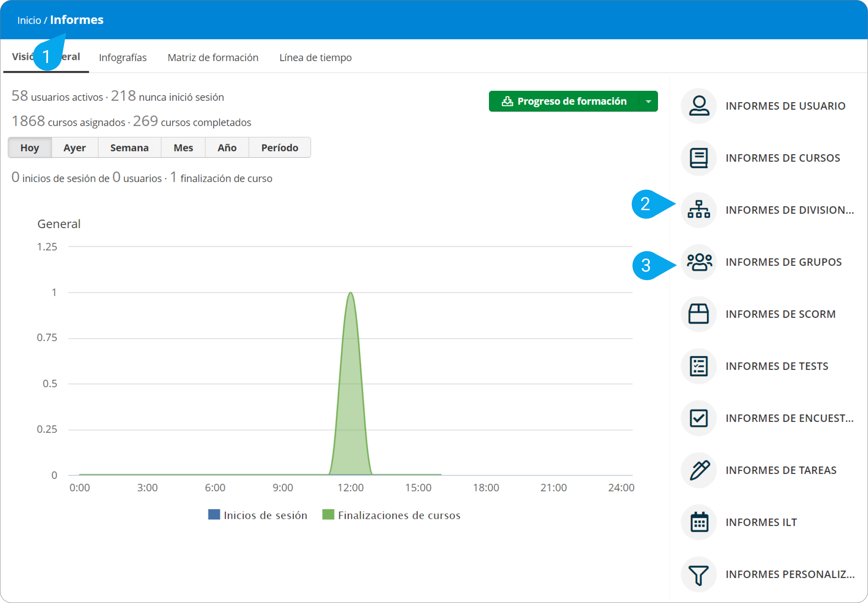The width and height of the screenshot is (868, 603).
Task: Choose the Período time filter
Action: (280, 148)
